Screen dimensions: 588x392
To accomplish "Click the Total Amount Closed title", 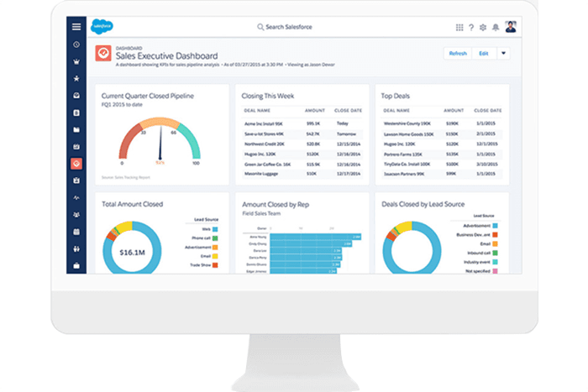I will (x=133, y=204).
